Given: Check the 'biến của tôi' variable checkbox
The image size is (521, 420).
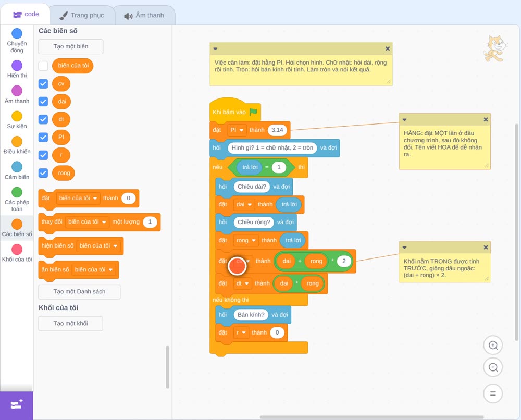Looking at the screenshot, I should [43, 66].
